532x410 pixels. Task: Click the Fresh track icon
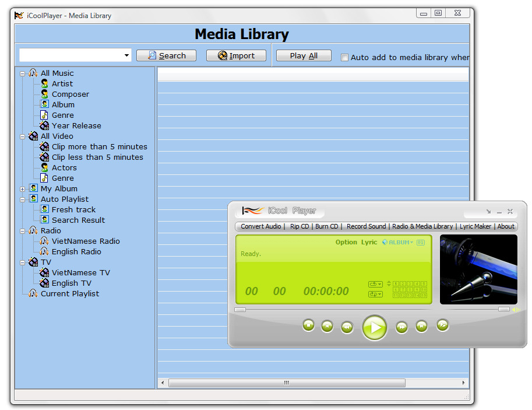[44, 209]
